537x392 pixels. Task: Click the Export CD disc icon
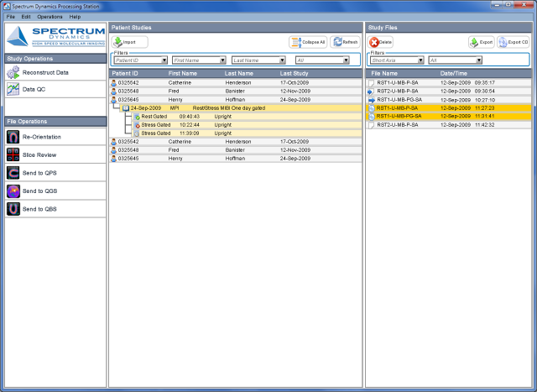pos(503,42)
